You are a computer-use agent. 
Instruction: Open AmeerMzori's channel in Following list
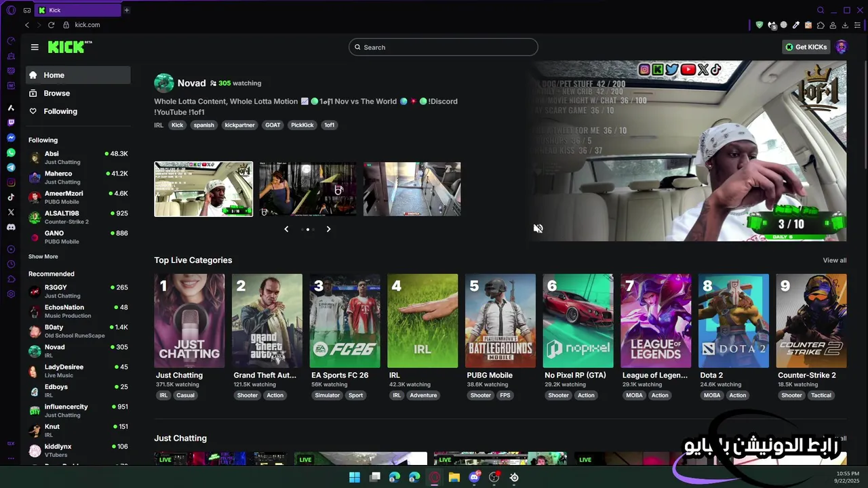78,197
